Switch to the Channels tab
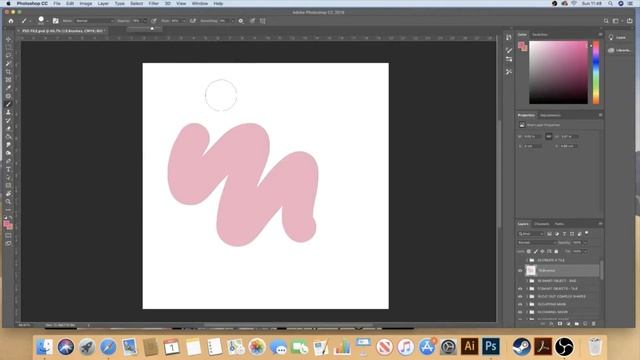640x360 pixels. [541, 224]
